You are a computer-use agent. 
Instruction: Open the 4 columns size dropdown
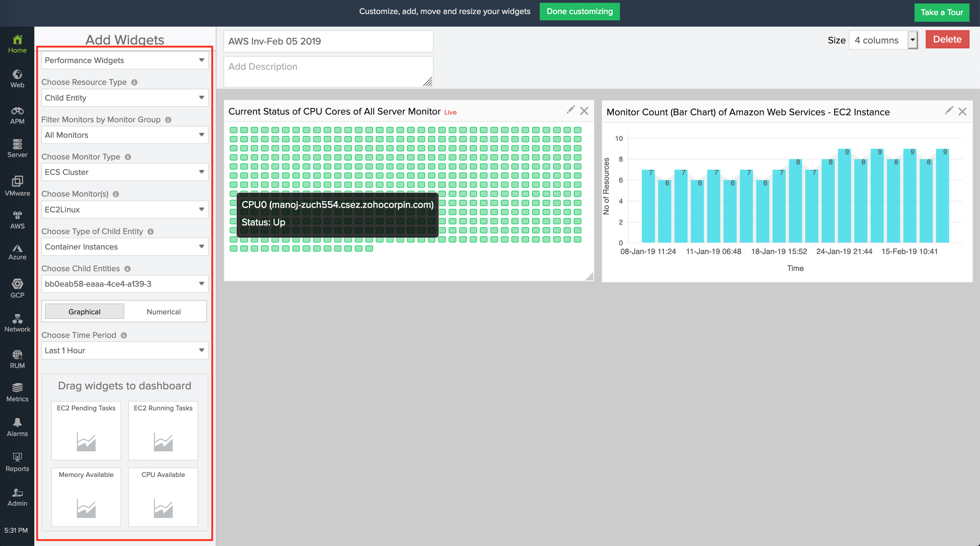click(883, 40)
